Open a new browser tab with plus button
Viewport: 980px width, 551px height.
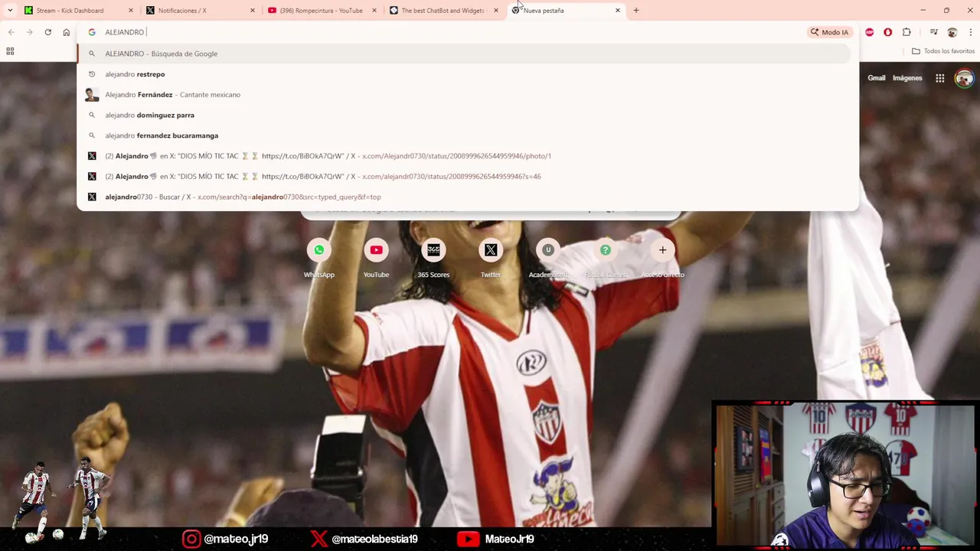pyautogui.click(x=636, y=11)
